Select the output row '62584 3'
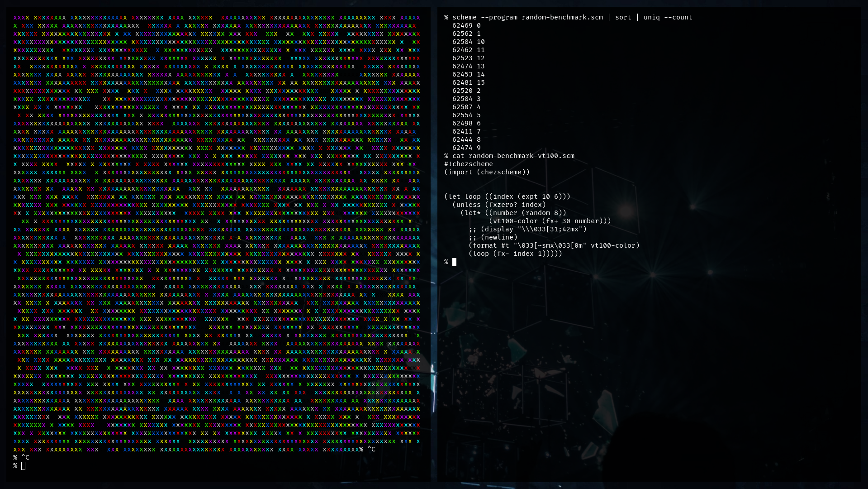868x489 pixels. (466, 99)
